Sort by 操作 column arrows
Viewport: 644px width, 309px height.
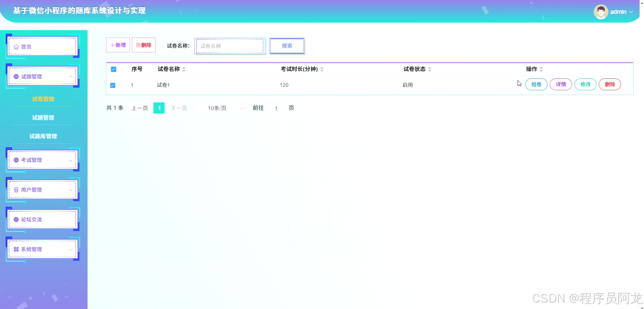(x=541, y=69)
